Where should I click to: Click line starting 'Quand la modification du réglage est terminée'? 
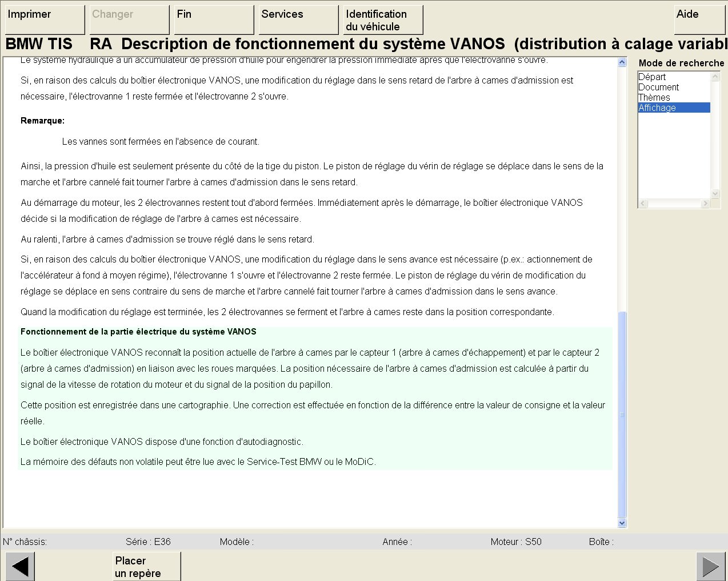(287, 312)
